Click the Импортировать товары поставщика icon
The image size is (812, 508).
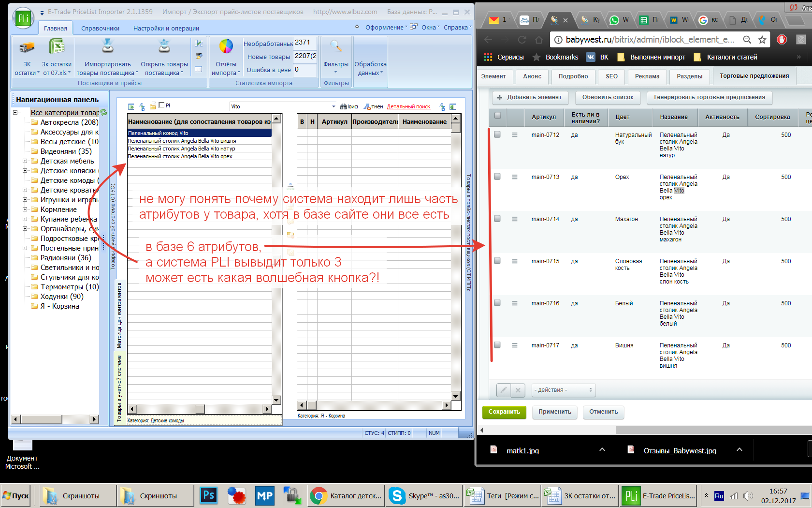tap(107, 45)
